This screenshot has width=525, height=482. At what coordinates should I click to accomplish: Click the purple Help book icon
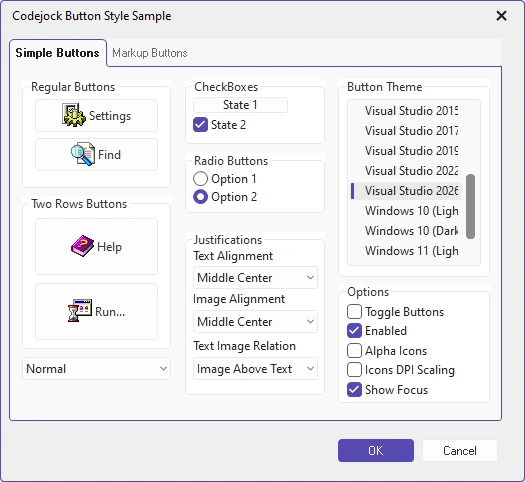82,246
